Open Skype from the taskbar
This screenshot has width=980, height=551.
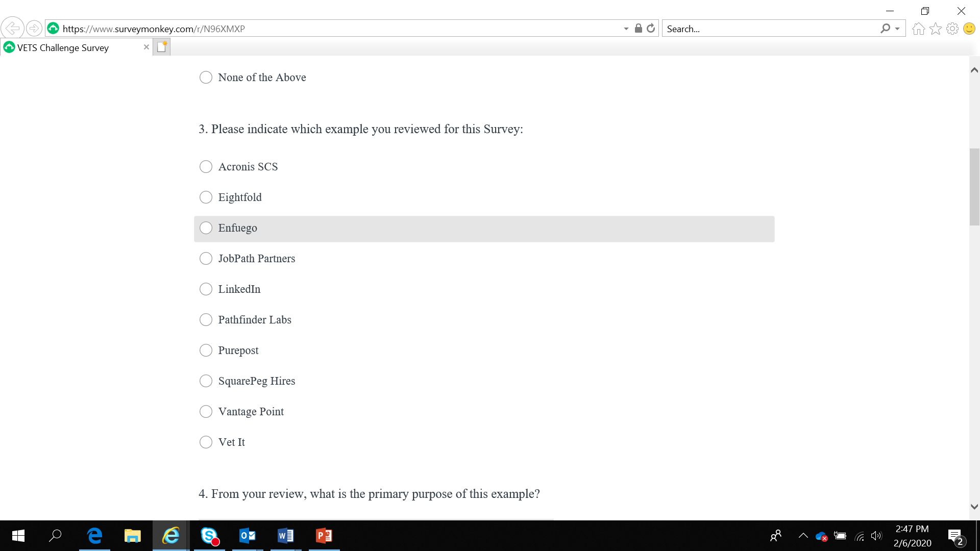209,536
